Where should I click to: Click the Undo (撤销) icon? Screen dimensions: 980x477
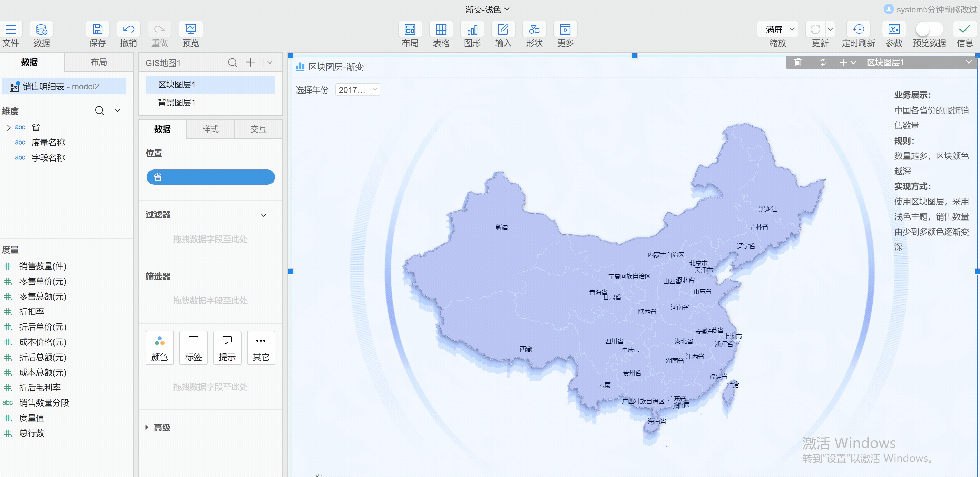click(x=128, y=30)
